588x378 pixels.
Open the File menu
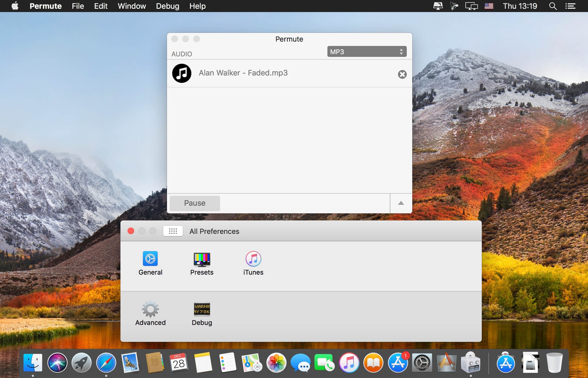click(x=78, y=6)
